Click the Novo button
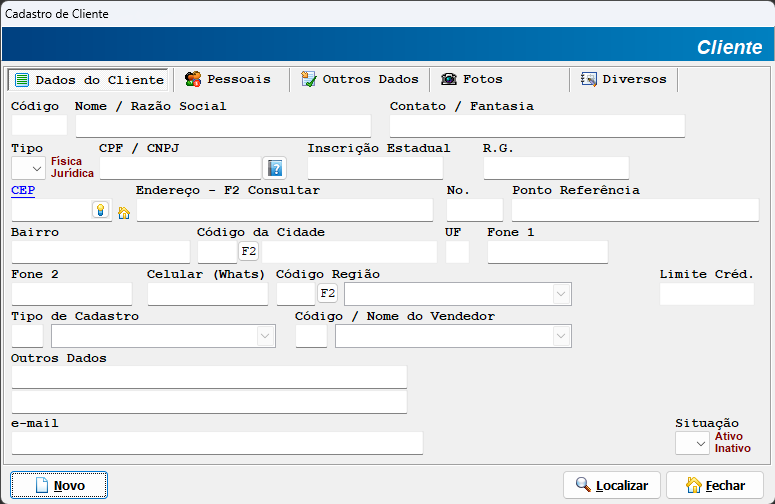The width and height of the screenshot is (775, 504). click(59, 486)
